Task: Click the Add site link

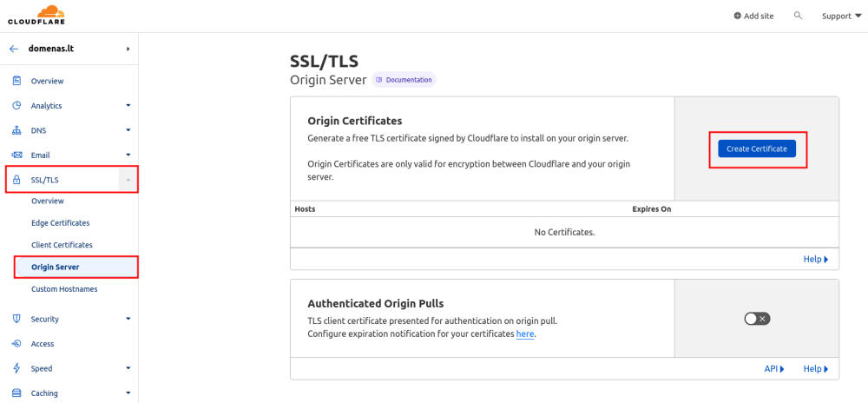Action: pos(754,16)
